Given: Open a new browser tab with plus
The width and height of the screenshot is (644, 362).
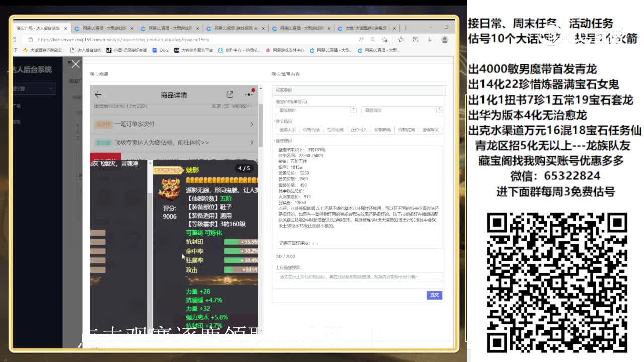Looking at the screenshot, I should pos(406,28).
